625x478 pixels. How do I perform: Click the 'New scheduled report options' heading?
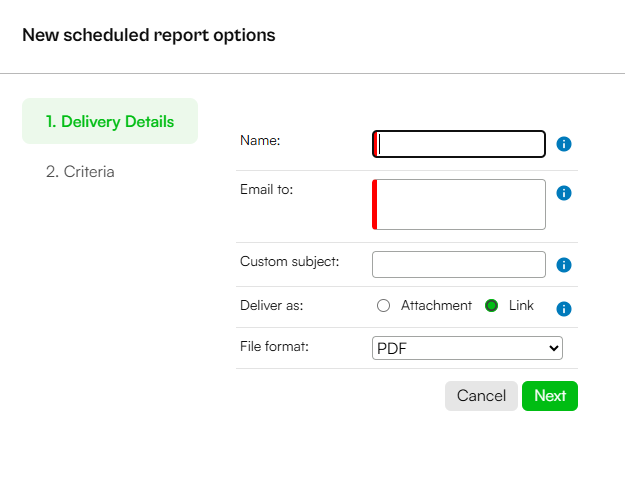tap(149, 35)
